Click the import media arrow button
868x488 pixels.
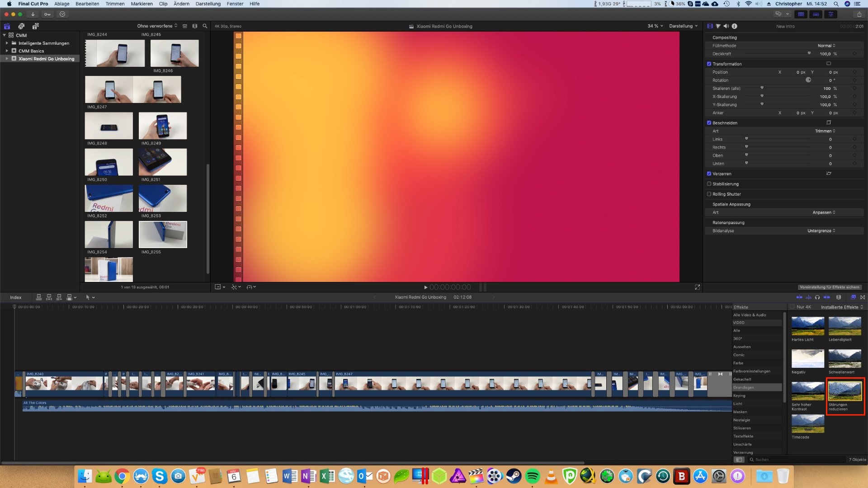pyautogui.click(x=33, y=14)
